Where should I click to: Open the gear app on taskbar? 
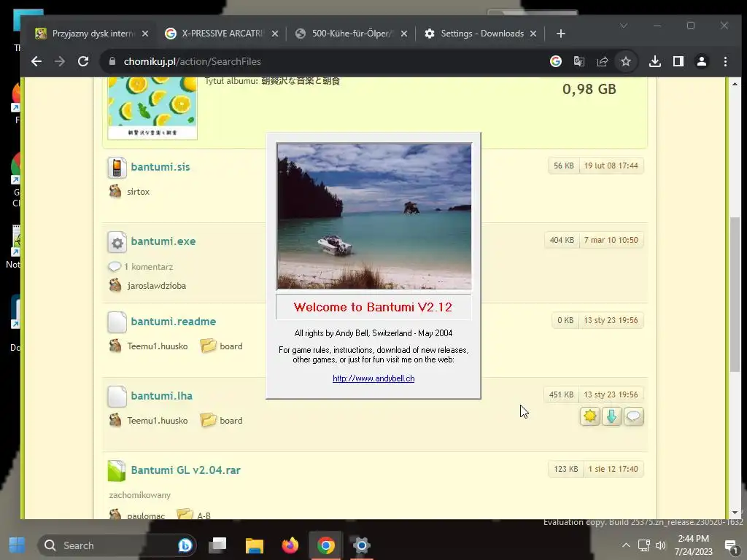click(362, 545)
